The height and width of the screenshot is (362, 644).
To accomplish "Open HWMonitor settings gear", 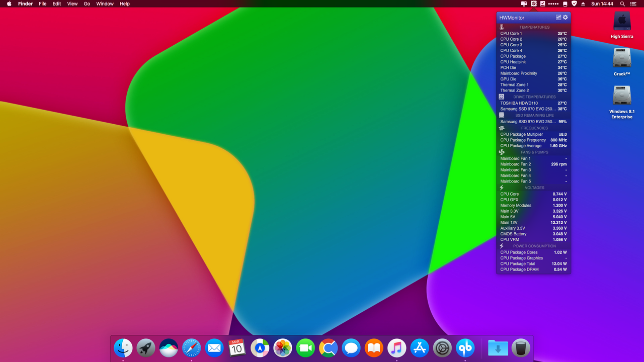I will click(x=566, y=17).
